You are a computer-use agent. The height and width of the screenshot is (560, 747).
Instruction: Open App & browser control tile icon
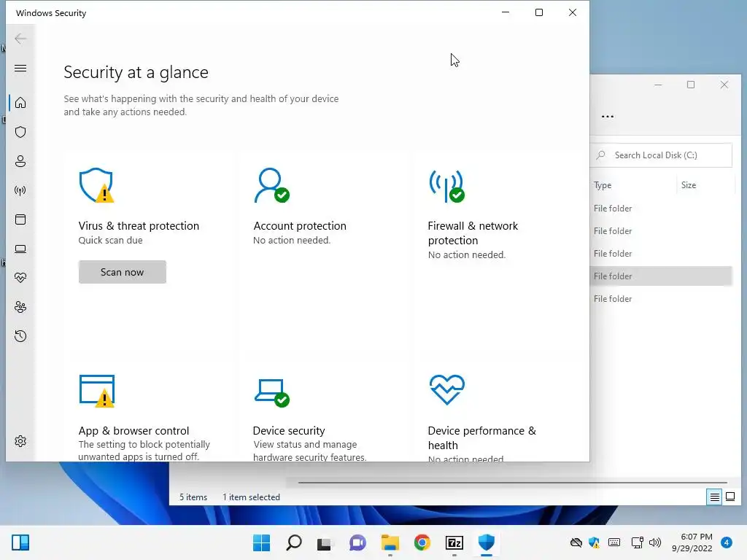[97, 391]
